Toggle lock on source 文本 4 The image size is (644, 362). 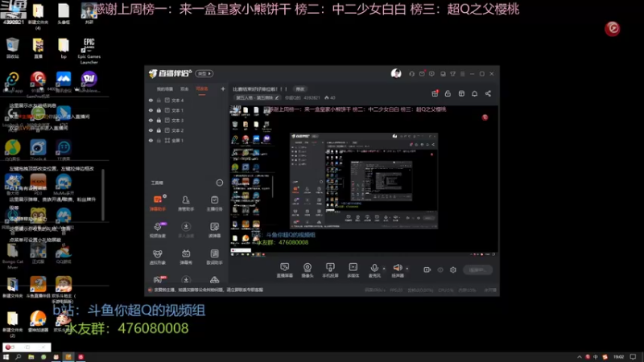tap(159, 100)
